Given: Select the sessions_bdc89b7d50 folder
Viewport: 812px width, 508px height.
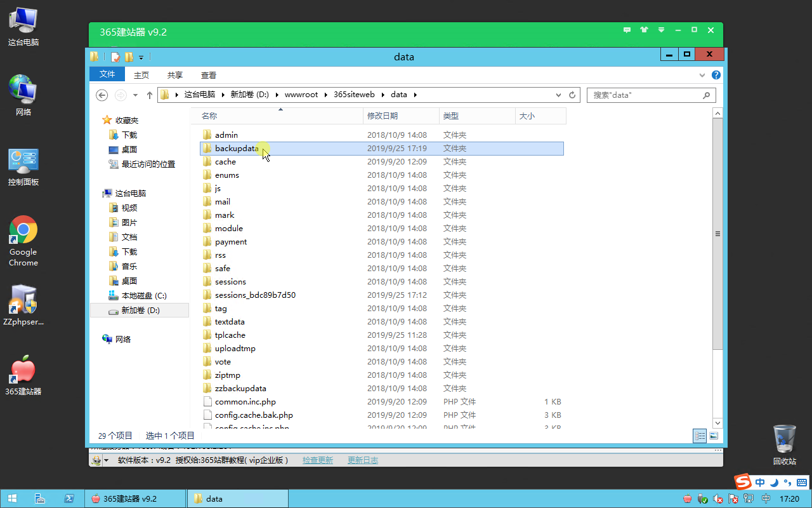Looking at the screenshot, I should [381, 295].
